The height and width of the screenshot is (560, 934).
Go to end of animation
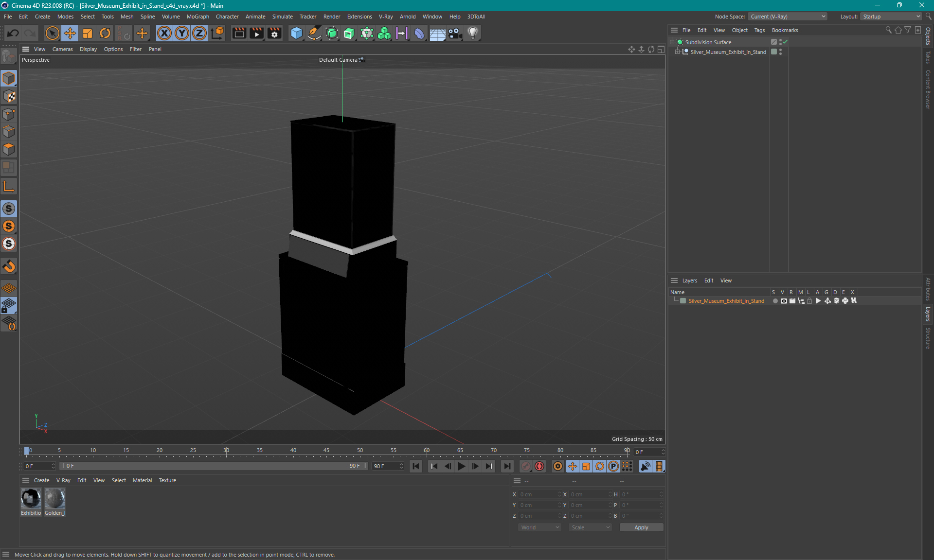tap(507, 466)
